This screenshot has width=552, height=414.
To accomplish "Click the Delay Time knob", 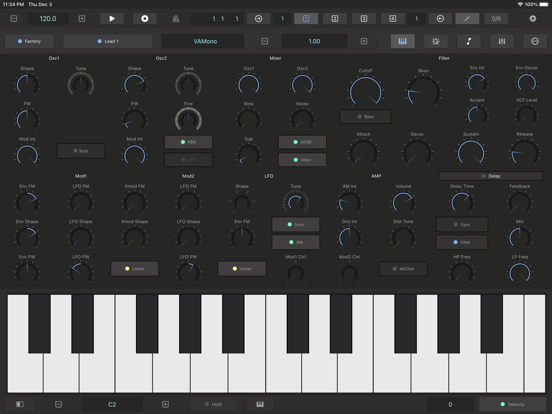I will point(462,202).
